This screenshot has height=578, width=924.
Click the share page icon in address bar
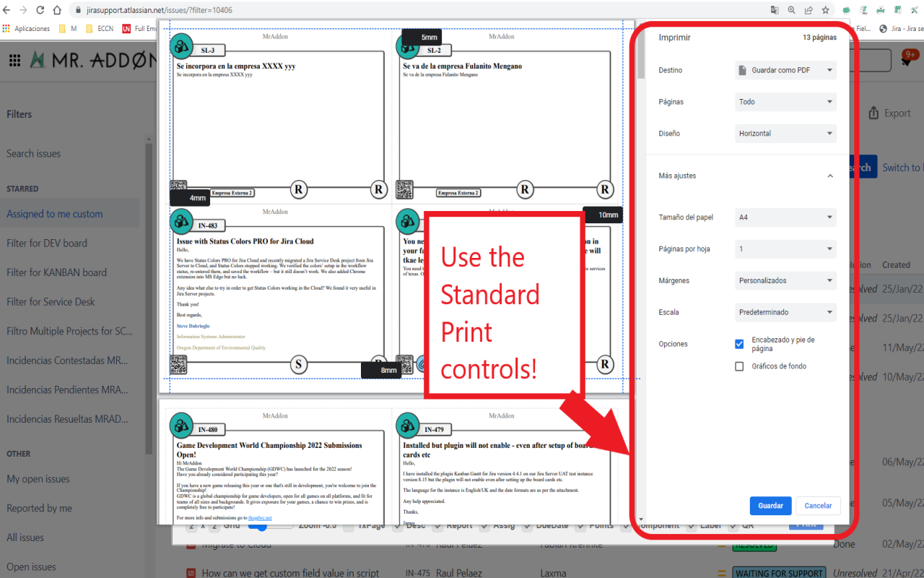pos(808,10)
